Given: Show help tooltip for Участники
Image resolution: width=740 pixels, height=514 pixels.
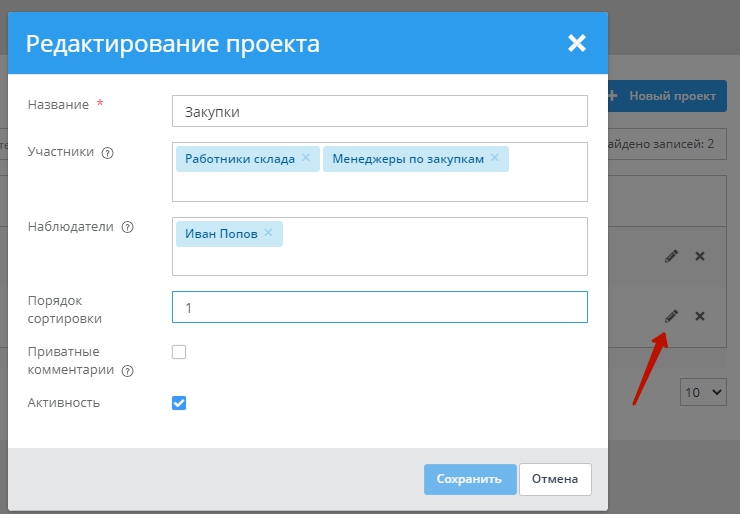Looking at the screenshot, I should [x=108, y=153].
